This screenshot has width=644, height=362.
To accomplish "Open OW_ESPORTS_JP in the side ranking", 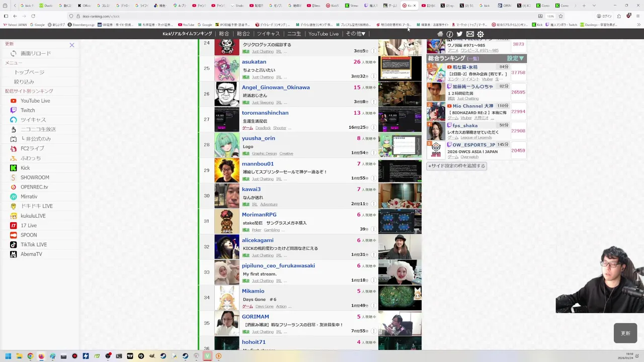I will 473,145.
